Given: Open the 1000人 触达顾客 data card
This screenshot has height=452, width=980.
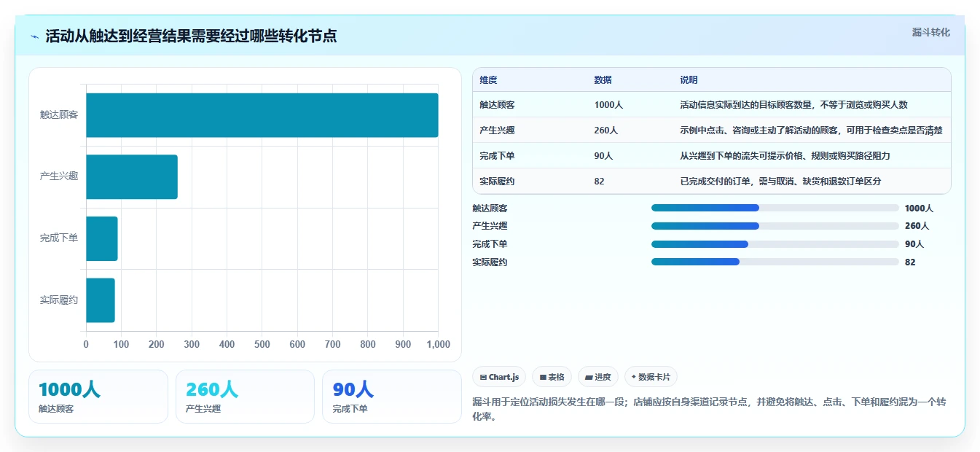Looking at the screenshot, I should pyautogui.click(x=98, y=397).
